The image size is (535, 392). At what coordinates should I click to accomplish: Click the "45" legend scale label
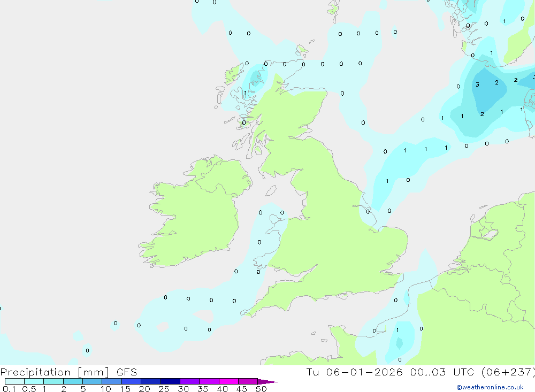(242, 389)
